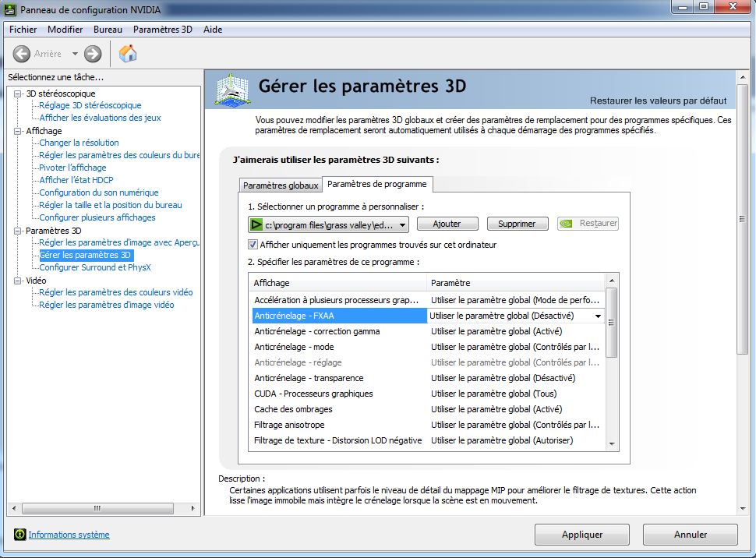Viewport: 756px width, 558px height.
Task: Open Régler les paramètres d'image avec Aperçu
Action: point(119,242)
